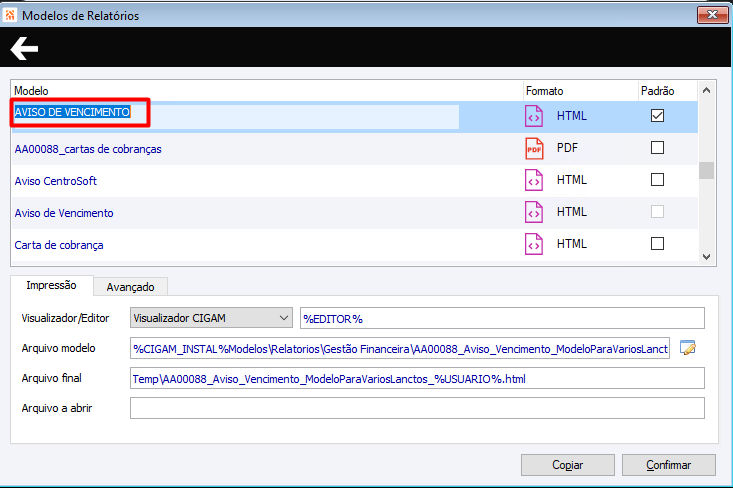Check Padrão for Aviso CentroSoft
Image resolution: width=733 pixels, height=488 pixels.
[657, 179]
